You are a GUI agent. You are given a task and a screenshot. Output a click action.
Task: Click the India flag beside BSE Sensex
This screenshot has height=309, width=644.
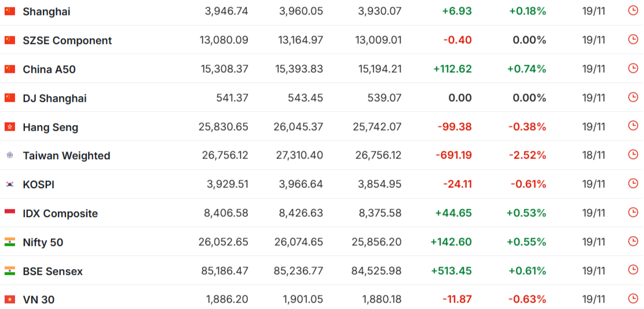10,271
